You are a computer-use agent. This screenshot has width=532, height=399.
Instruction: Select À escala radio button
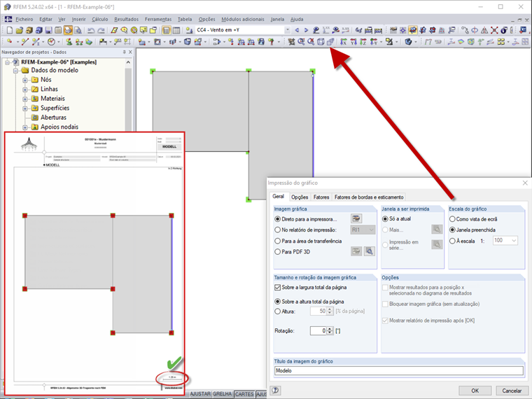452,241
